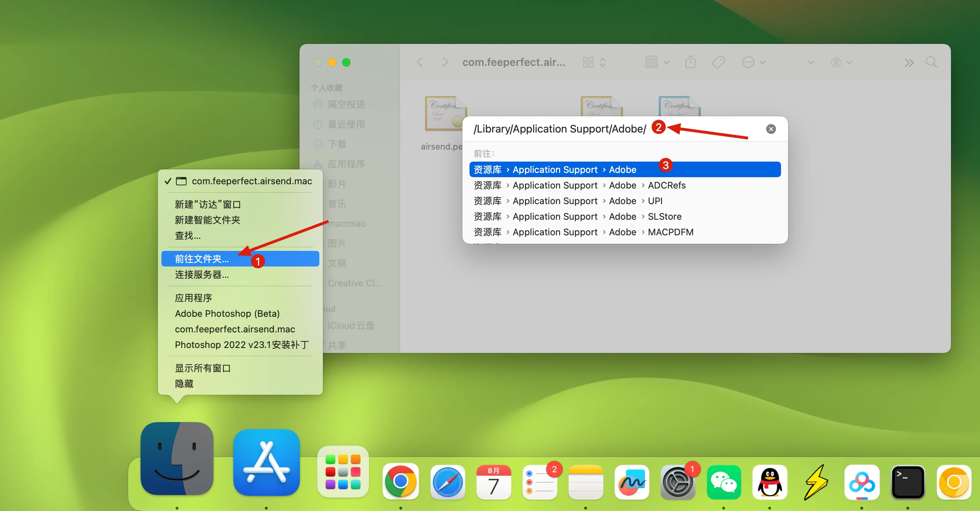Open Calendar showing 8月 7

(x=494, y=482)
